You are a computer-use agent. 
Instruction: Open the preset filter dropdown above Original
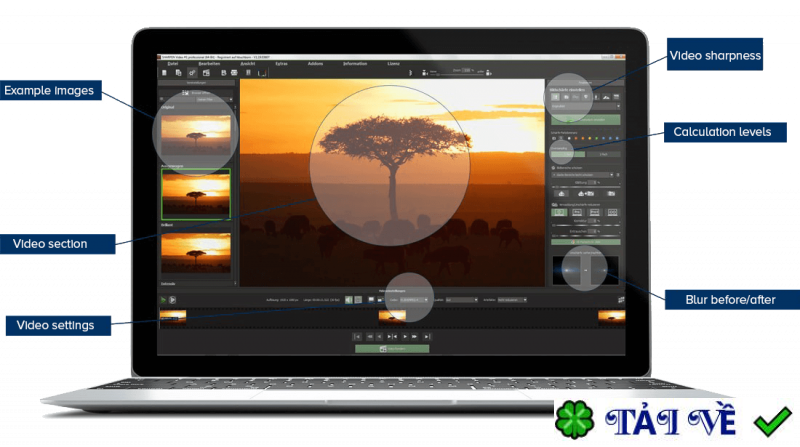(x=214, y=100)
